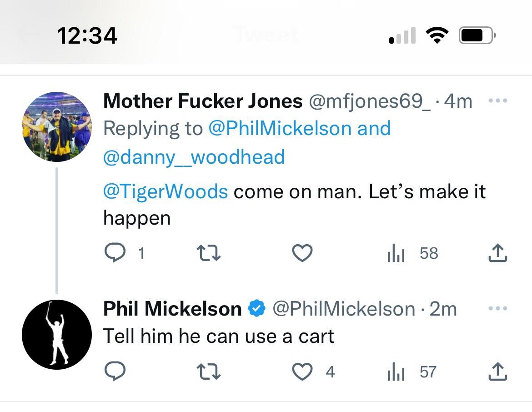532x412 pixels.
Task: Tap the stadium profile photo avatar
Action: pyautogui.click(x=57, y=127)
